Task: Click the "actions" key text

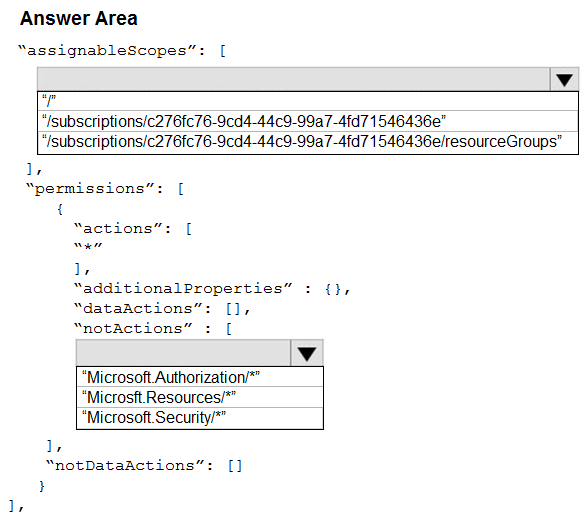Action: pyautogui.click(x=118, y=228)
